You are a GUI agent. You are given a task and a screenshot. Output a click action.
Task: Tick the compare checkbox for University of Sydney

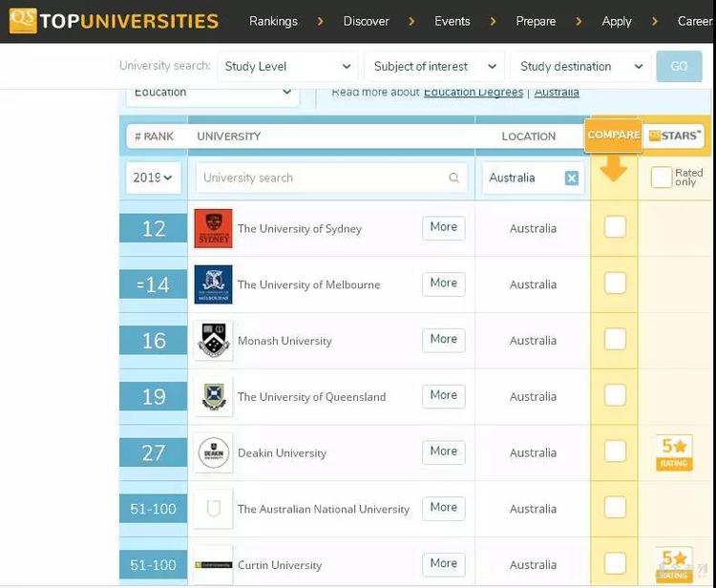[615, 227]
